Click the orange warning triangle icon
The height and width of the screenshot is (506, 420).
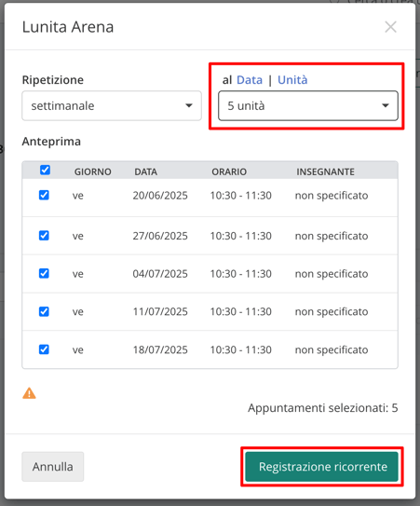pyautogui.click(x=29, y=393)
